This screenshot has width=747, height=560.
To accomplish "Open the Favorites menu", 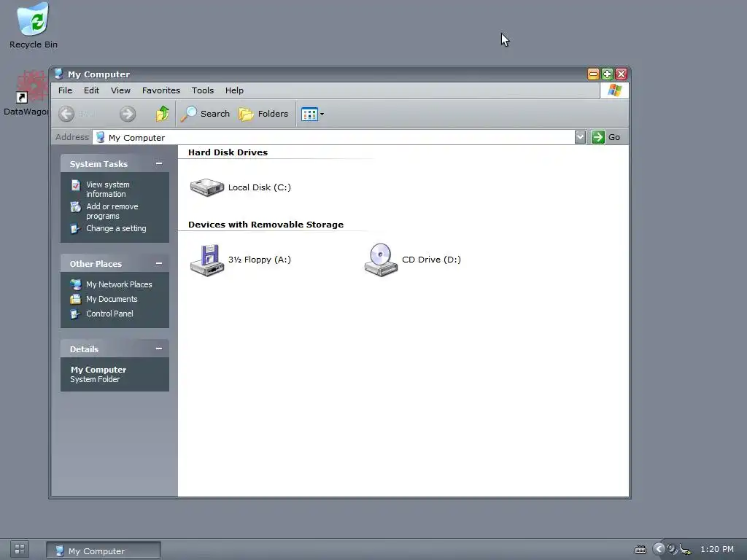I will 161,90.
